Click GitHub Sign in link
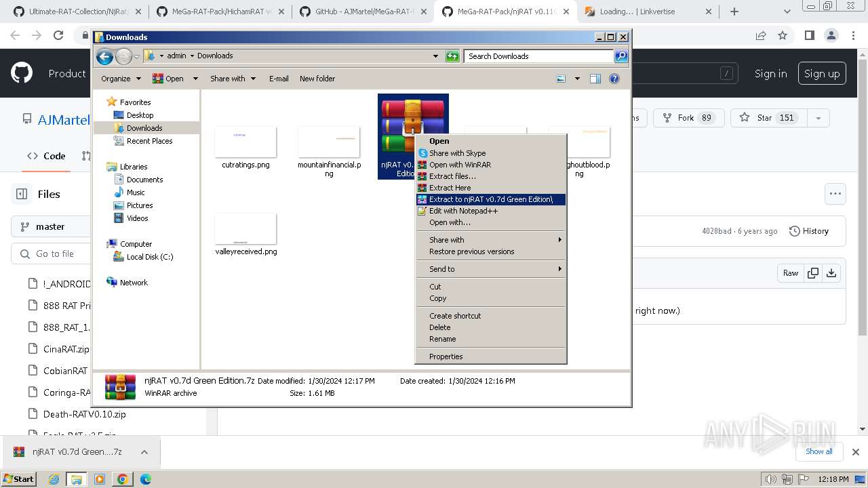 771,74
